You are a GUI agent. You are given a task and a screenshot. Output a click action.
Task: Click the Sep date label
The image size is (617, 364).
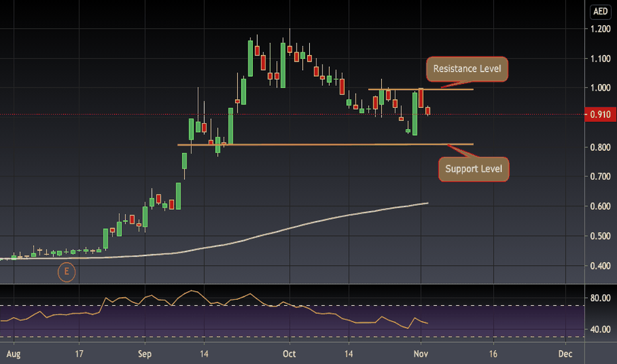145,354
